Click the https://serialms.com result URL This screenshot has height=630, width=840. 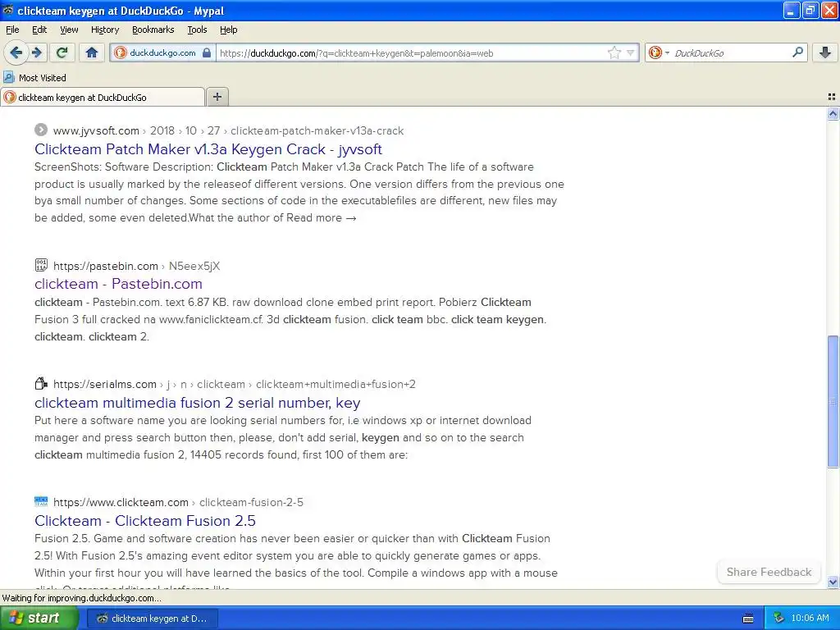click(104, 384)
